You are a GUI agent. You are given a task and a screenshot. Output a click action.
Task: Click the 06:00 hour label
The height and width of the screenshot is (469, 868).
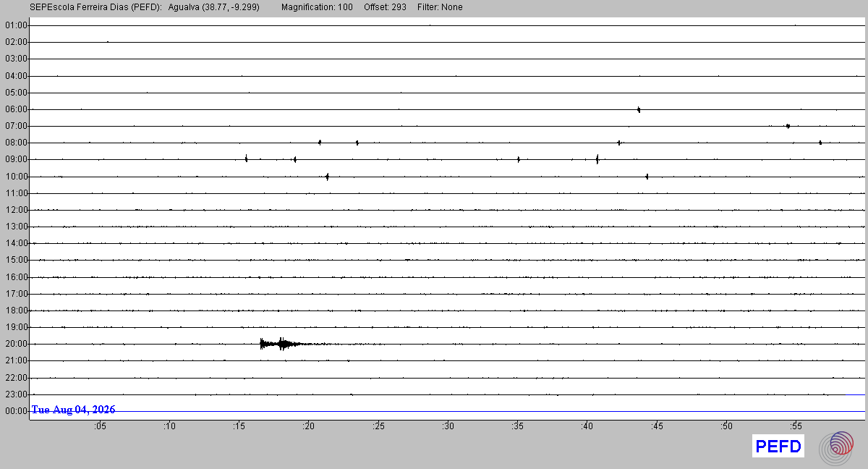[16, 109]
